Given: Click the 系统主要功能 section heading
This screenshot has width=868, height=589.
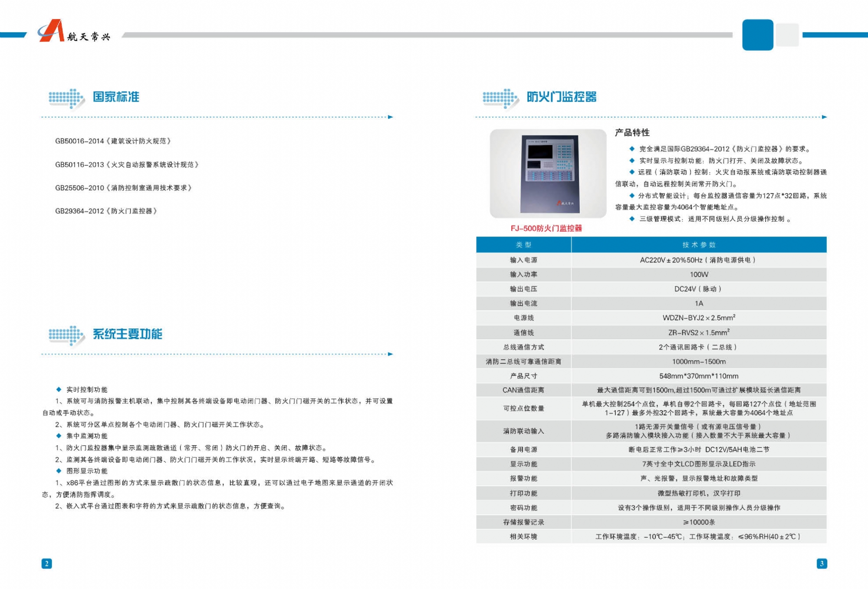Looking at the screenshot, I should tap(127, 334).
